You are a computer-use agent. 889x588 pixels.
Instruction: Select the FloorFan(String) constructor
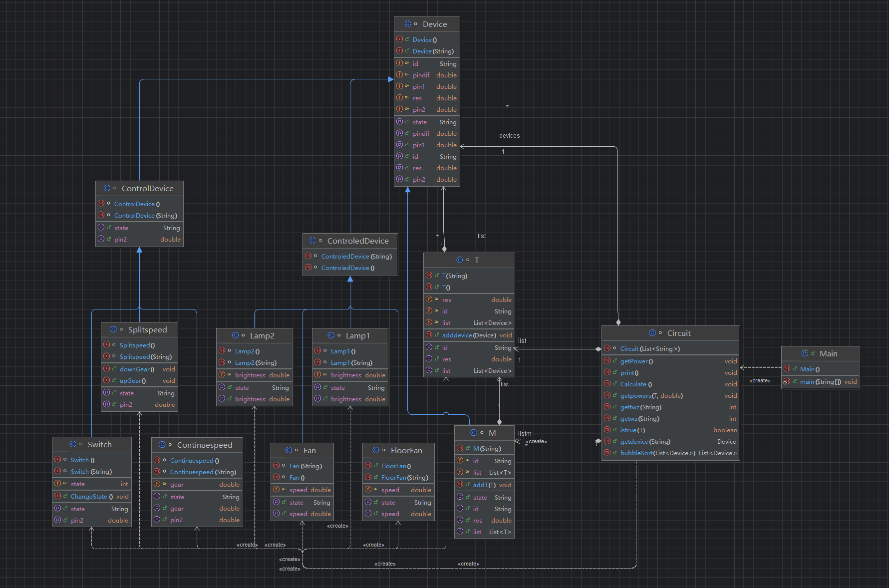(398, 477)
